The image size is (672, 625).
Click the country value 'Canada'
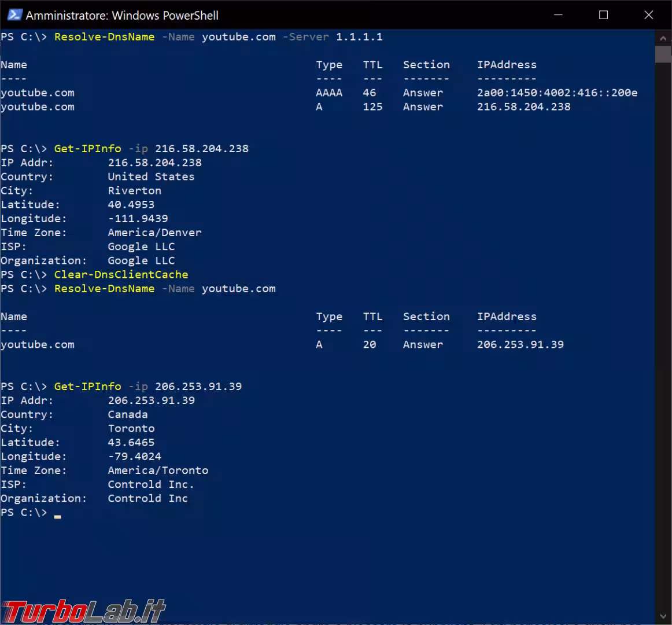tap(128, 414)
